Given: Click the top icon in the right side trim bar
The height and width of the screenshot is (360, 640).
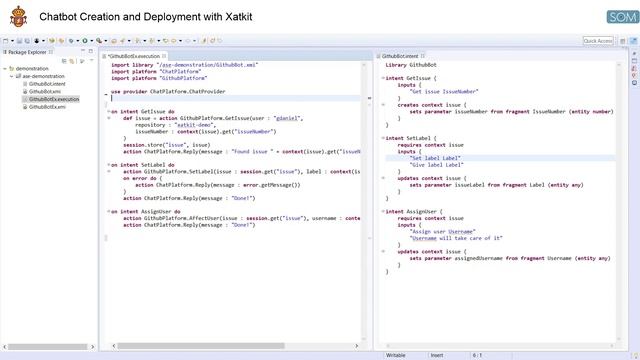Looking at the screenshot, I should pos(634,53).
